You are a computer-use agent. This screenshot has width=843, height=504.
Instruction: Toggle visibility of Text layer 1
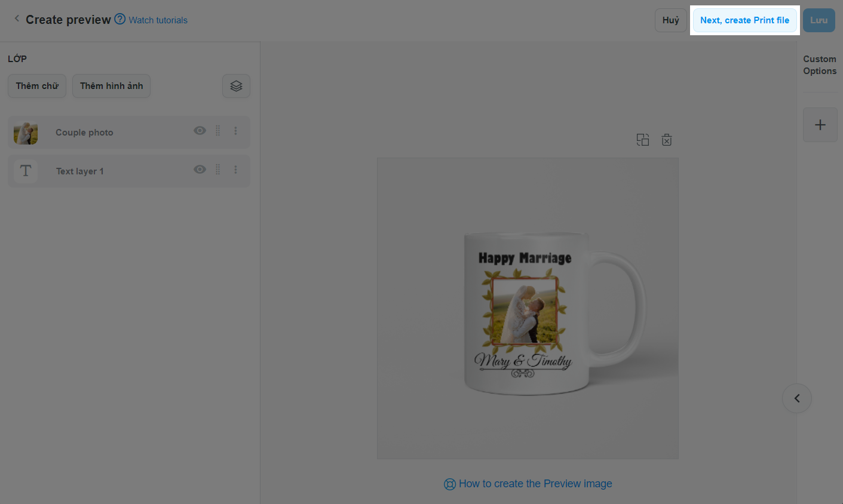point(200,170)
